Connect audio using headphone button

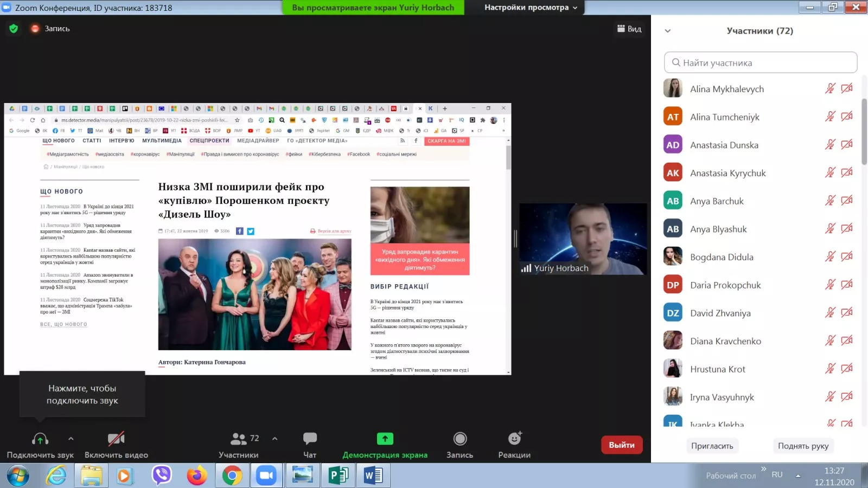(x=40, y=439)
